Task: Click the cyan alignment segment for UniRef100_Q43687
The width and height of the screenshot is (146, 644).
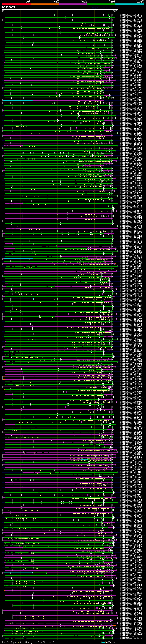Action: 18,100
